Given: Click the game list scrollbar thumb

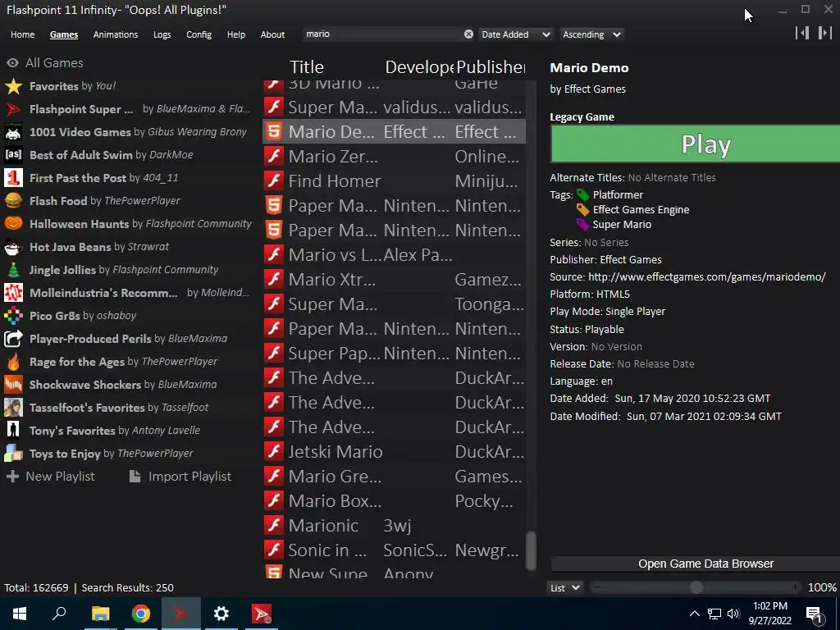Looking at the screenshot, I should tap(531, 550).
